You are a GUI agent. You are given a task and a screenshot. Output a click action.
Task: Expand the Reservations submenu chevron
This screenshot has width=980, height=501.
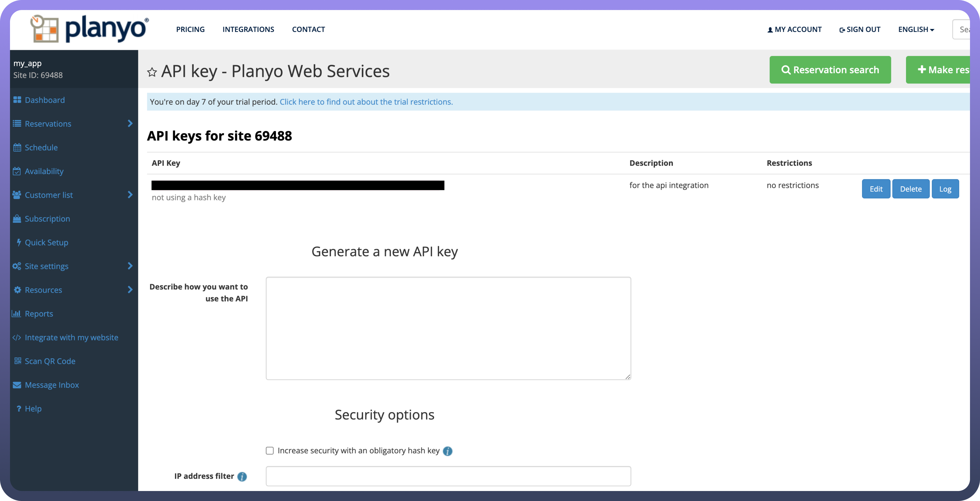pos(130,124)
